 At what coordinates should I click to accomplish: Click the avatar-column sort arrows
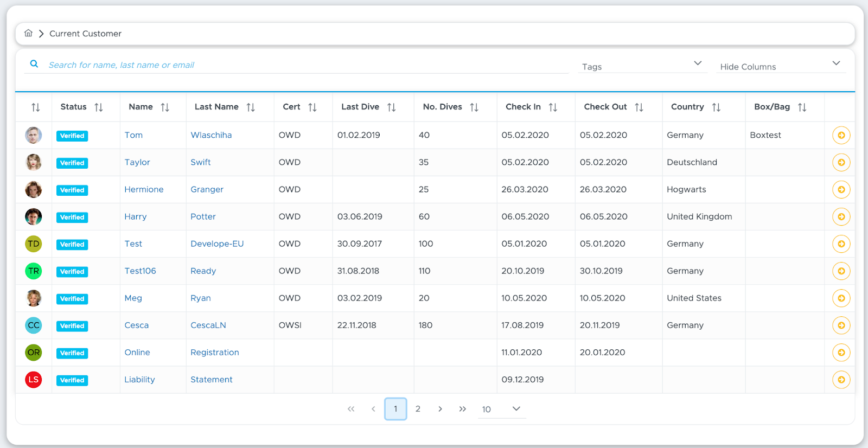(x=36, y=107)
